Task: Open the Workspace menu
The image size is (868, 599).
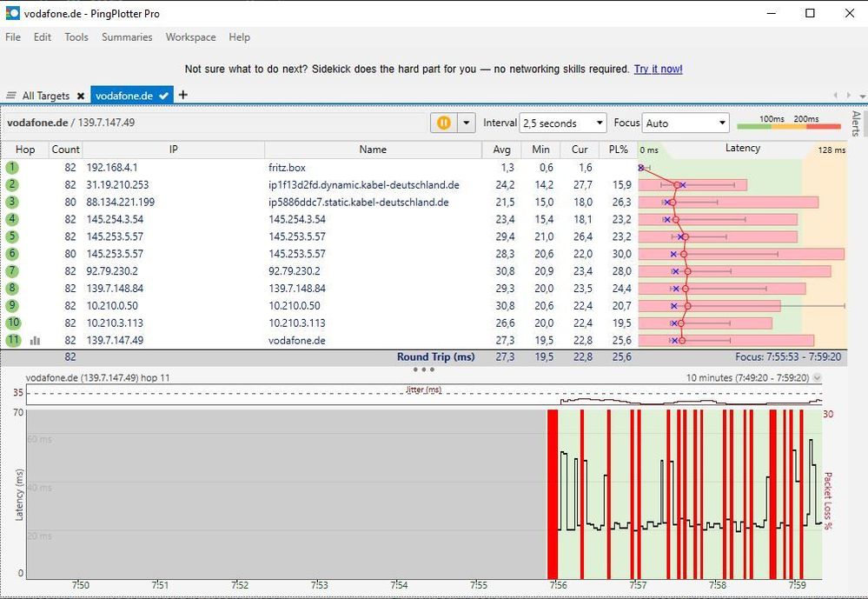Action: pos(190,37)
